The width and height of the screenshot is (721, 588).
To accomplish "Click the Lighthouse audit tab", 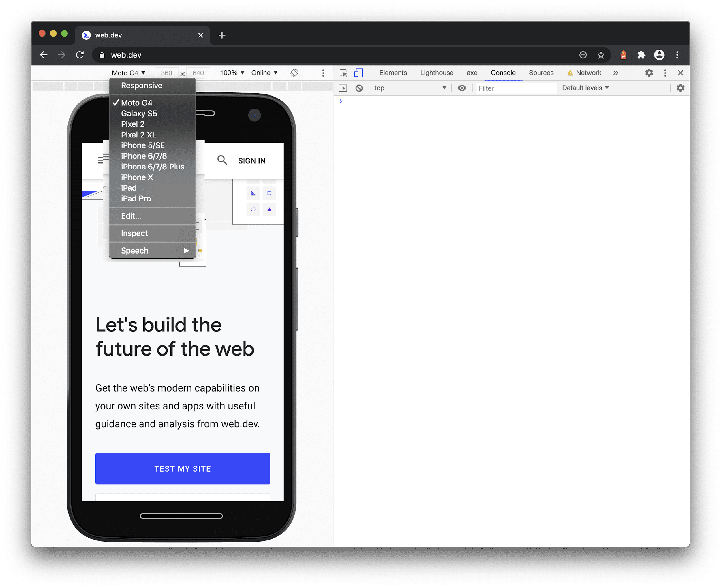I will [x=437, y=73].
